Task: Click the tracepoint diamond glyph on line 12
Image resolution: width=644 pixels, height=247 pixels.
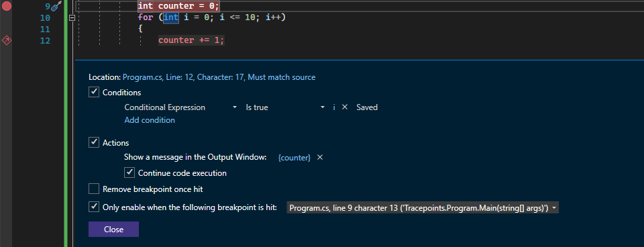Action: coord(7,40)
